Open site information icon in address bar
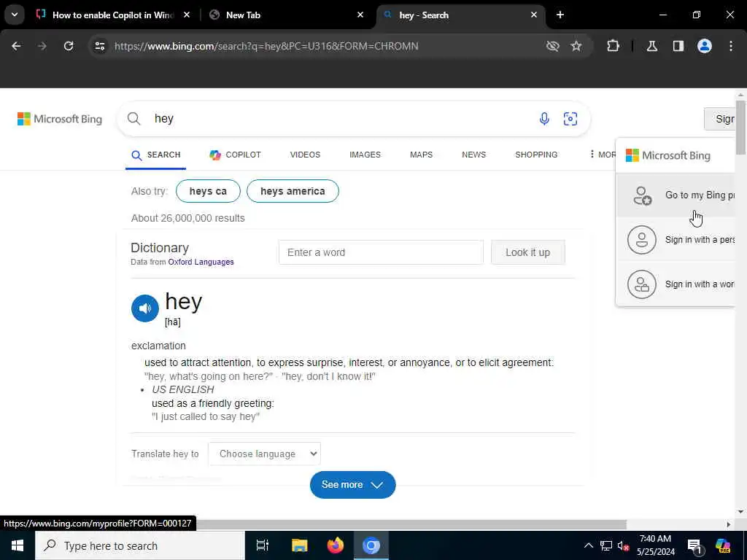Screen dimensions: 747x560 click(99, 46)
